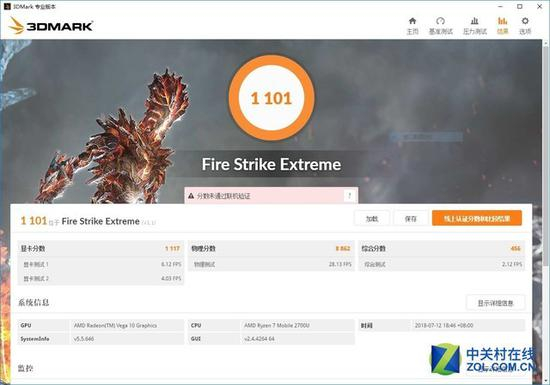Viewport: 550px width, 385px height.
Task: Click the graphics test 2 value 4.03 FPS
Action: tap(171, 278)
